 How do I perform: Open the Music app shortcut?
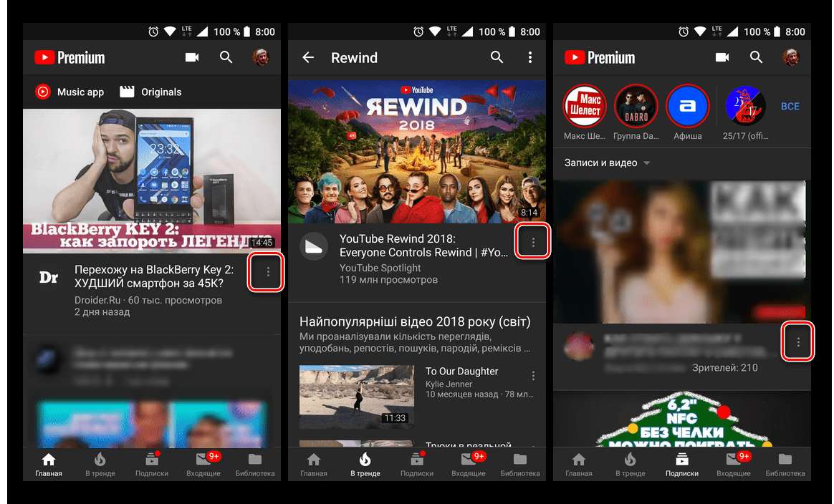(69, 92)
